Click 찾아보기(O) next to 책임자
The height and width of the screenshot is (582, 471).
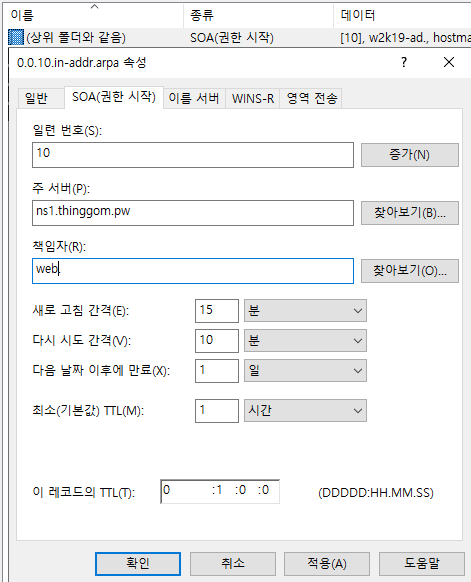click(409, 271)
